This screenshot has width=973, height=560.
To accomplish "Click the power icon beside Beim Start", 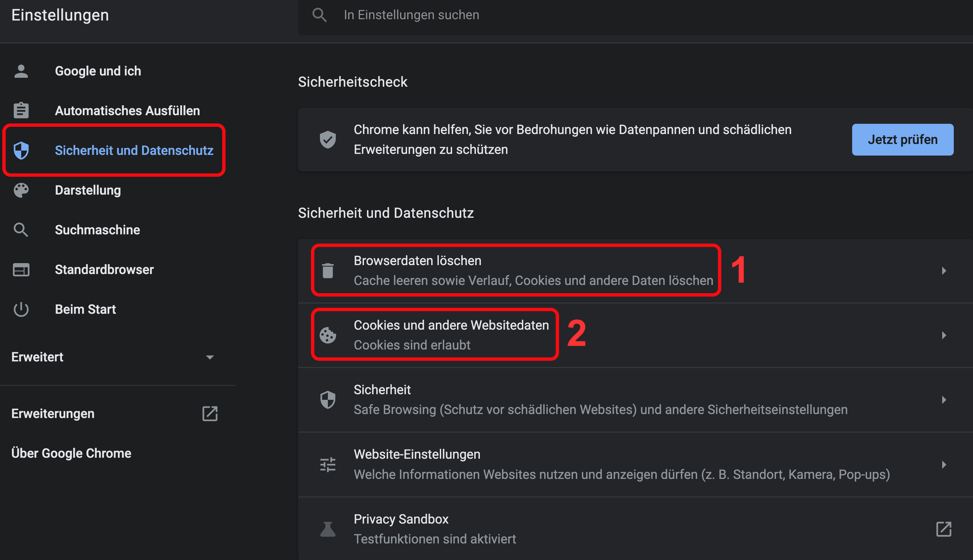I will click(21, 309).
